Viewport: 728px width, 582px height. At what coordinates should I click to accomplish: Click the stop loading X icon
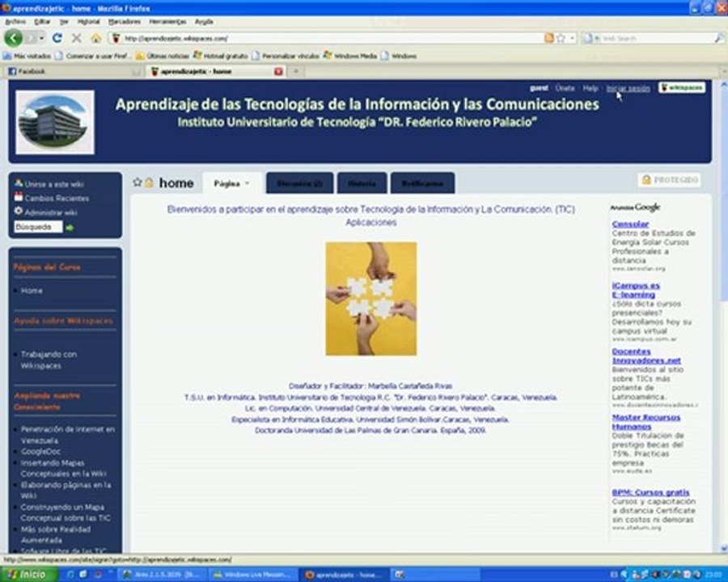click(76, 38)
